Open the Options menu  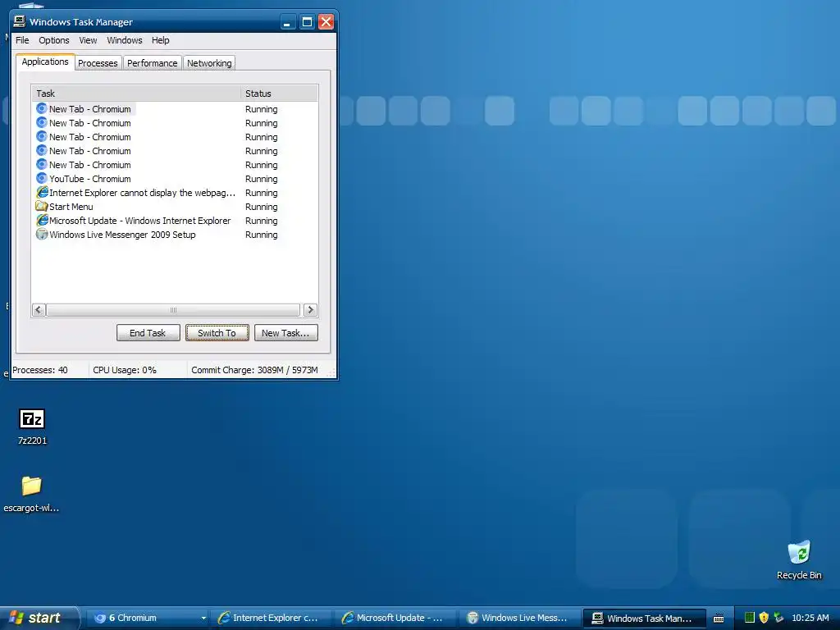coord(53,40)
